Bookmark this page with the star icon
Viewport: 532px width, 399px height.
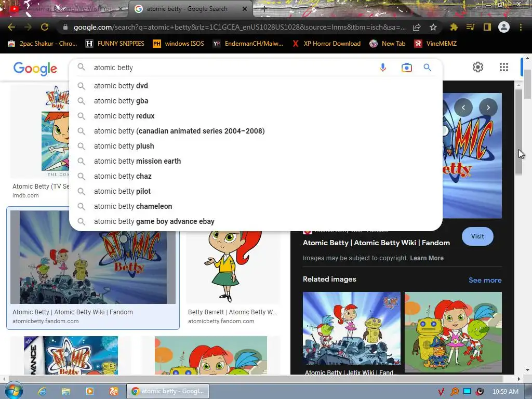(433, 27)
